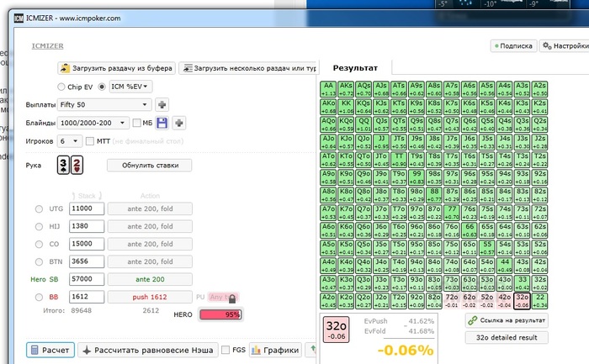Viewport: 589px width, 364px height.
Task: Click the Расчет button
Action: 50,350
